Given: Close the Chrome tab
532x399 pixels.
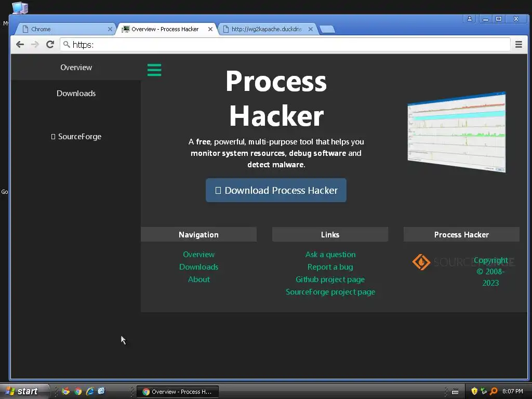Looking at the screenshot, I should (110, 29).
